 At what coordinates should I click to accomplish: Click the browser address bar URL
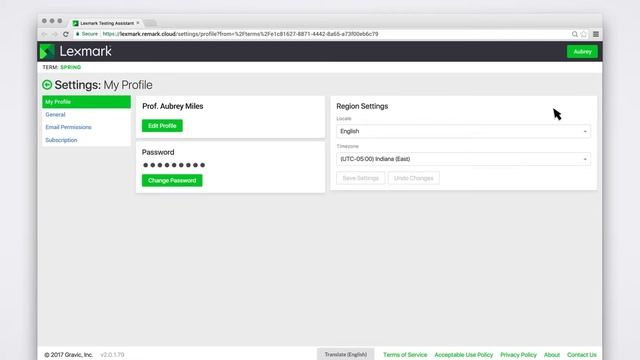[x=240, y=34]
